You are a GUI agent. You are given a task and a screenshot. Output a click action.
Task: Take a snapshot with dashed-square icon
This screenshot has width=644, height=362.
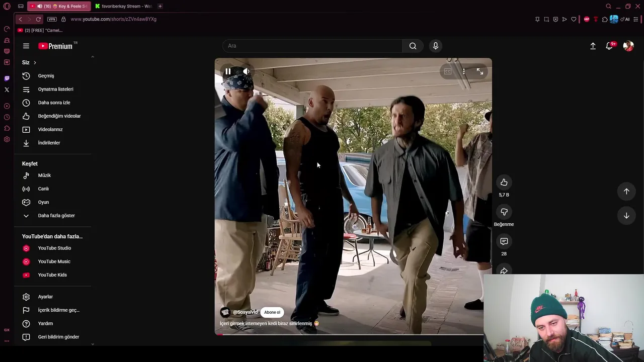click(x=546, y=19)
